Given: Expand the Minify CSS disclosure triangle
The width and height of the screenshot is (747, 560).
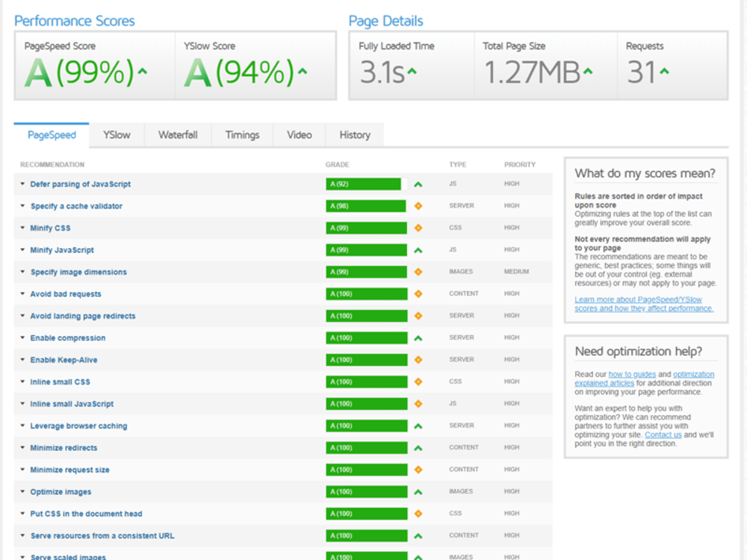Looking at the screenshot, I should coord(22,228).
